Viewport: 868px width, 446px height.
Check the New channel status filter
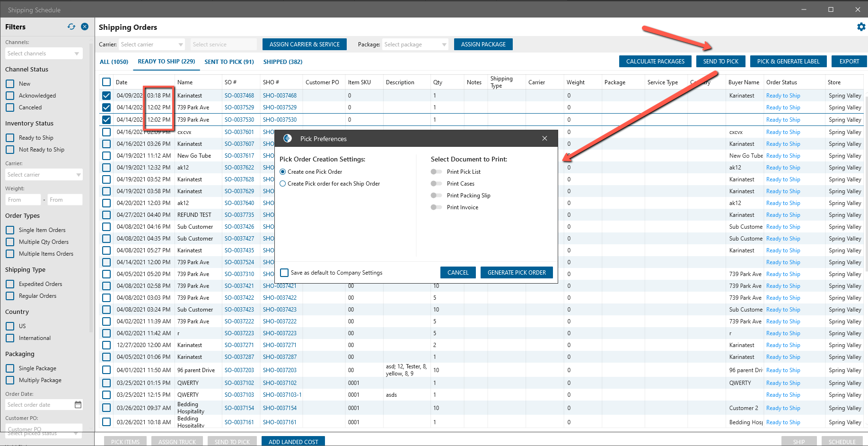[10, 84]
